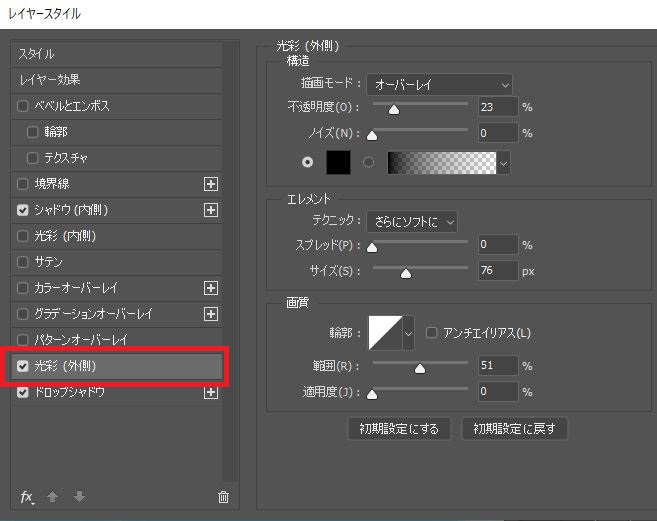Select the gradient radio button

[x=368, y=162]
